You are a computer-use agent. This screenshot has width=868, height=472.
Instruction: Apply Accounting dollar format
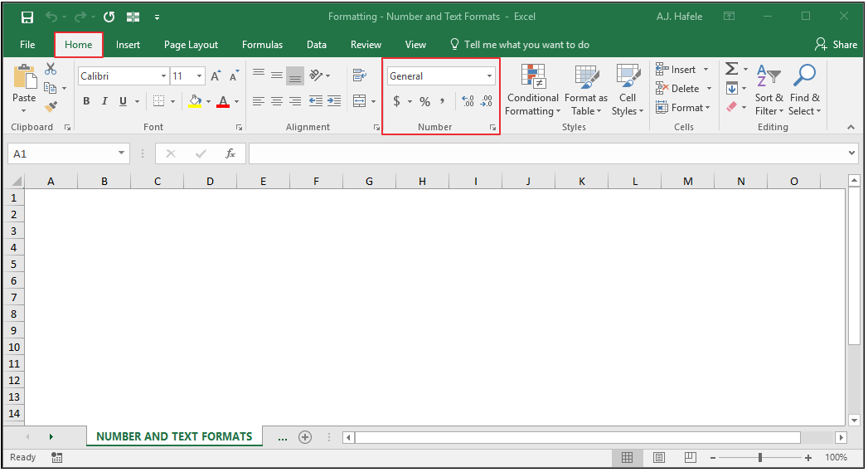pyautogui.click(x=396, y=101)
